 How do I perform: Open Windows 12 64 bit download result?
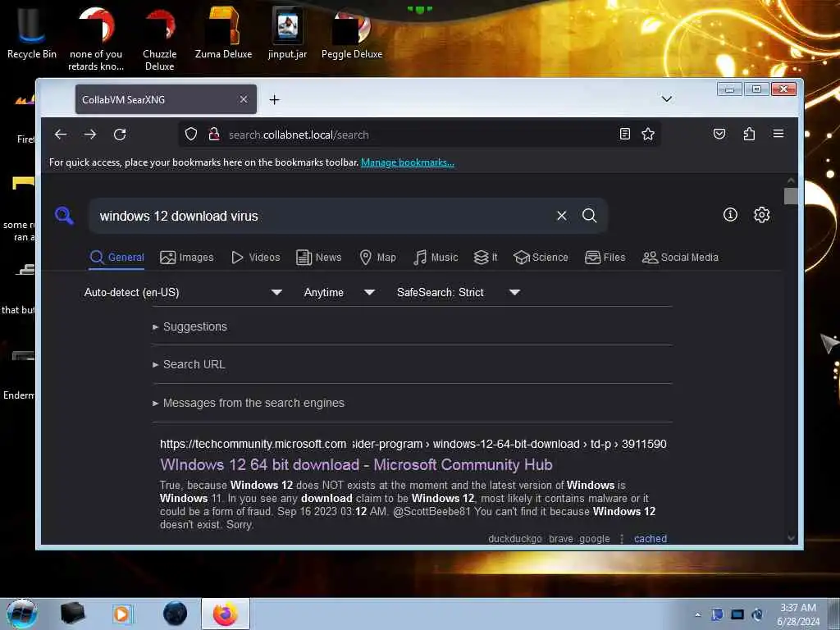[356, 464]
